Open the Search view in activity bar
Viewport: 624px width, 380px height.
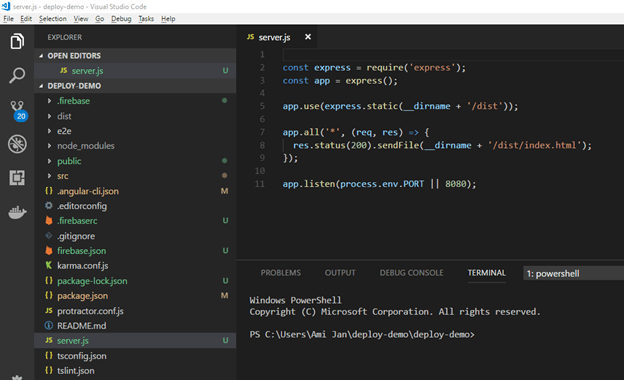pyautogui.click(x=17, y=75)
